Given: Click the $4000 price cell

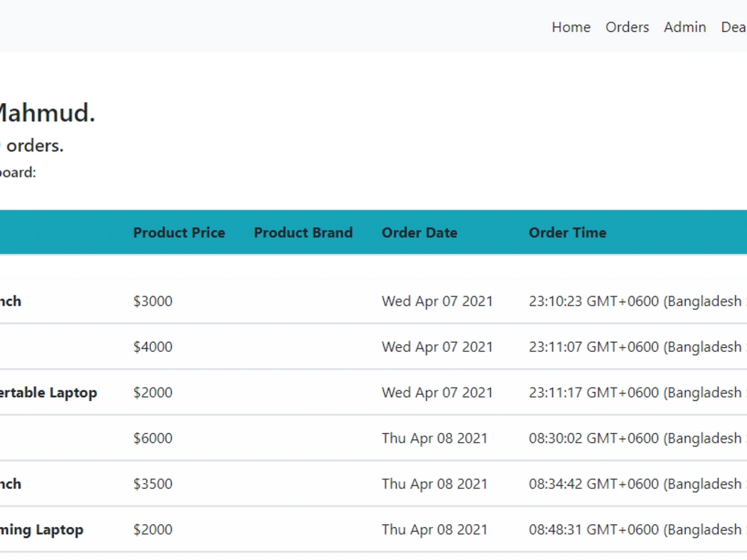Looking at the screenshot, I should coord(153,346).
